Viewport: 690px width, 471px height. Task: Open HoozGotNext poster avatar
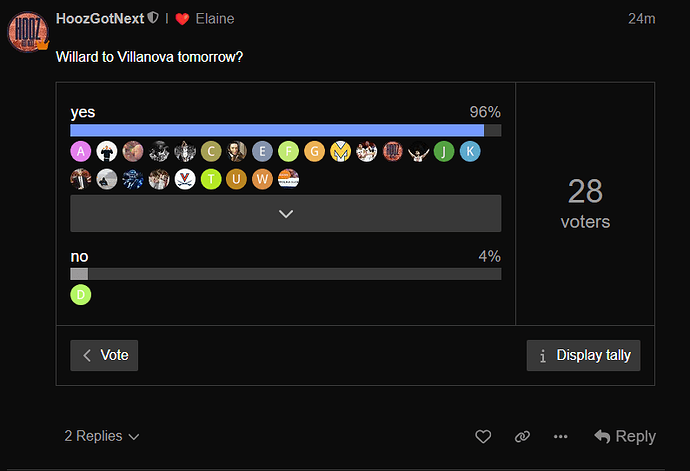tap(27, 32)
